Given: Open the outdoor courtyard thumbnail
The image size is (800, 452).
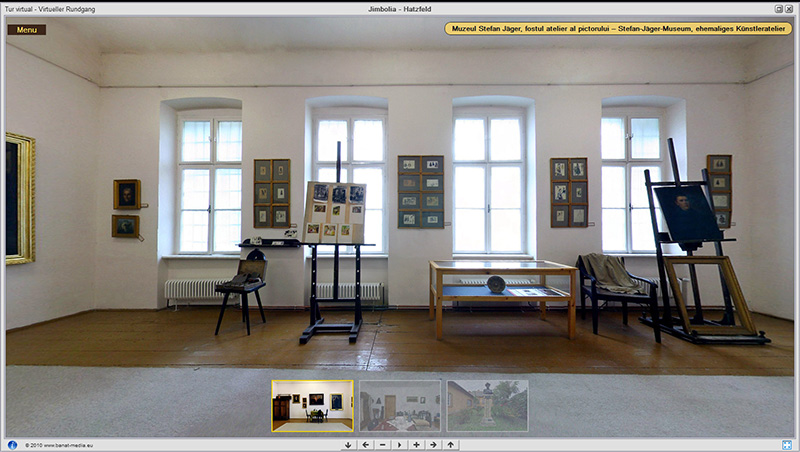Looking at the screenshot, I should point(487,405).
